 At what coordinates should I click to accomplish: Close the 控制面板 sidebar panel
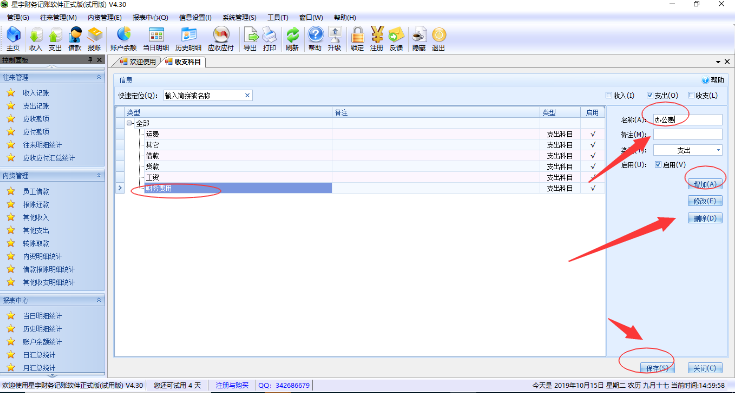[x=100, y=60]
